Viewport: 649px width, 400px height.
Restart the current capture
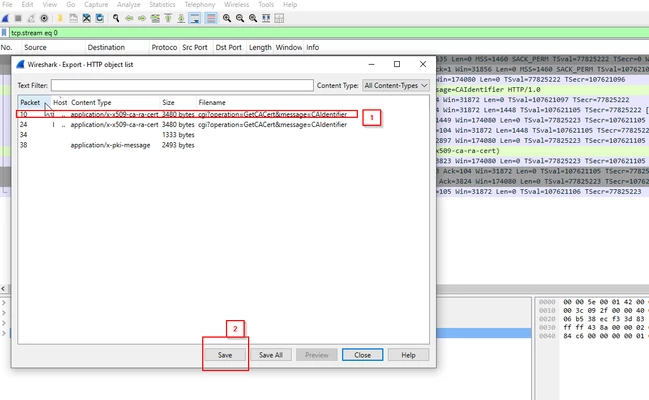pyautogui.click(x=31, y=18)
